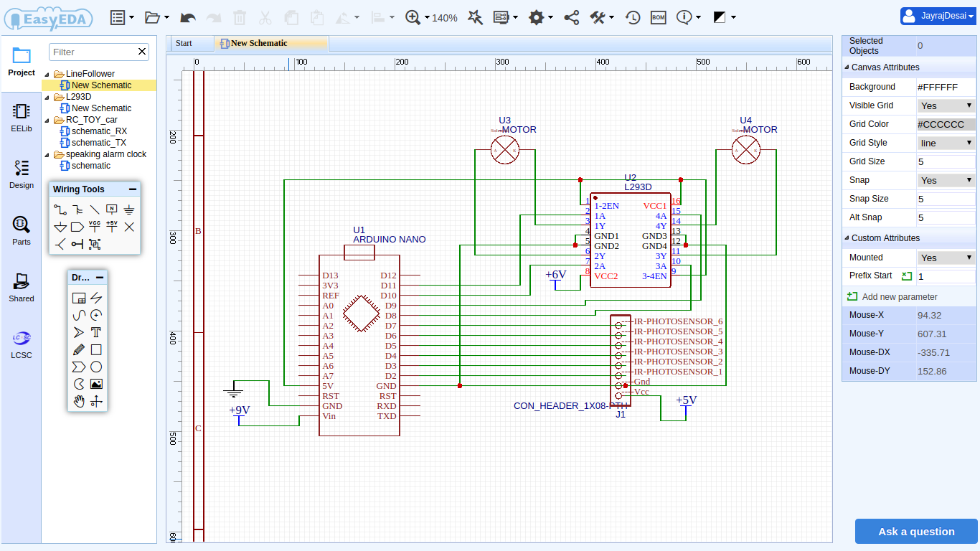Select the VCC symbol wiring tool

pyautogui.click(x=94, y=227)
